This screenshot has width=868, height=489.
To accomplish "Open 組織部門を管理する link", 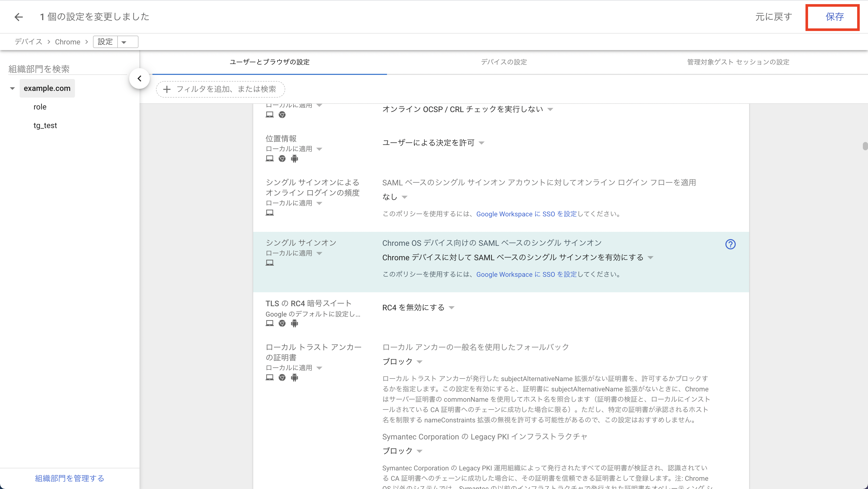I will click(69, 478).
